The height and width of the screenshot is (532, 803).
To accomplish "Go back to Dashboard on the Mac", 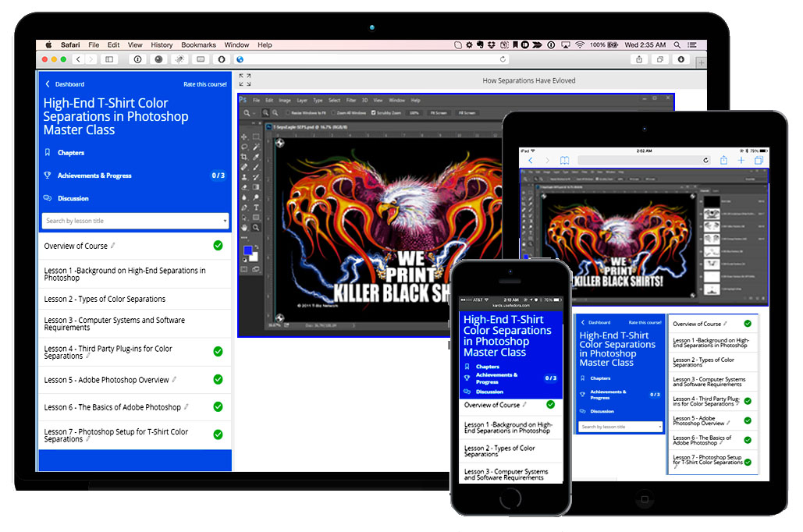I will [65, 84].
